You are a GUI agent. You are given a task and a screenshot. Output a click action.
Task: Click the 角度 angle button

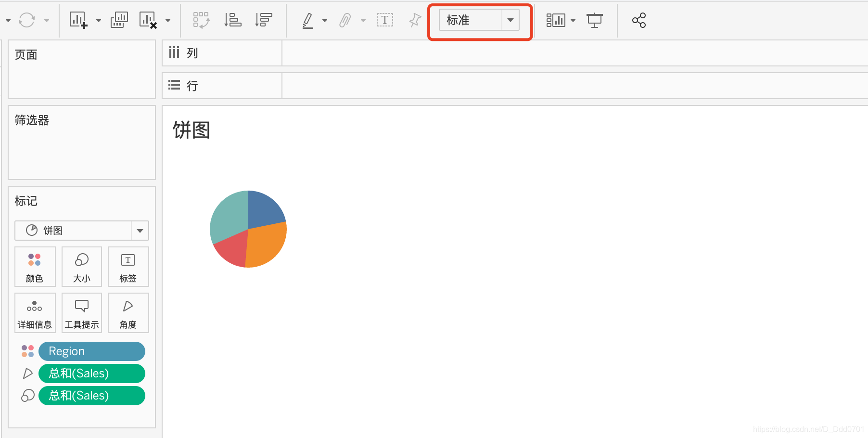[128, 313]
